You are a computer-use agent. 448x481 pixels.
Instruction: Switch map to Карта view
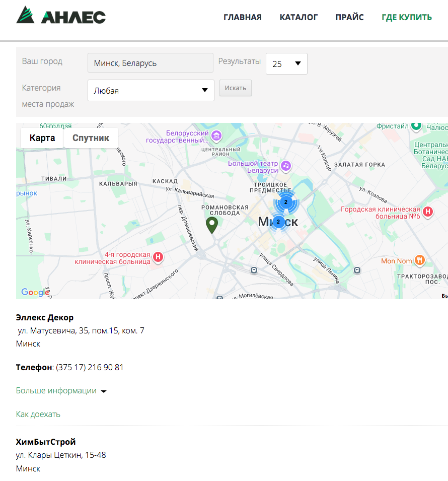(42, 138)
